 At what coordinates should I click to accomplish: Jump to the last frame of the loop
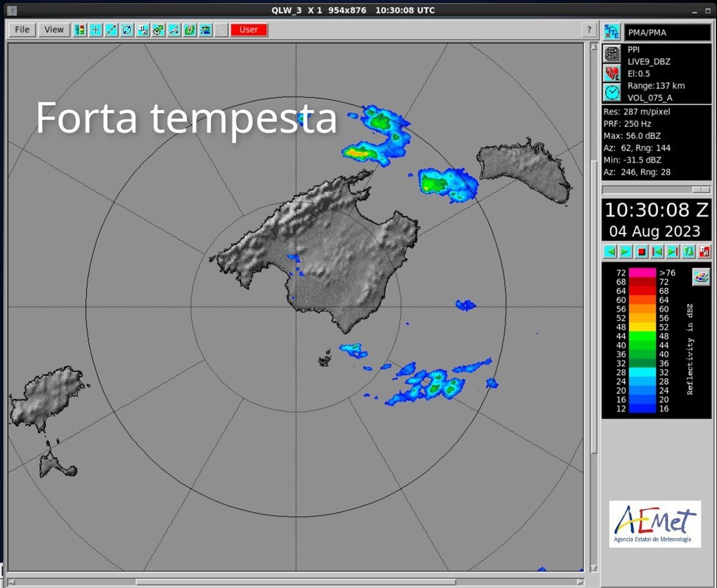coord(672,252)
